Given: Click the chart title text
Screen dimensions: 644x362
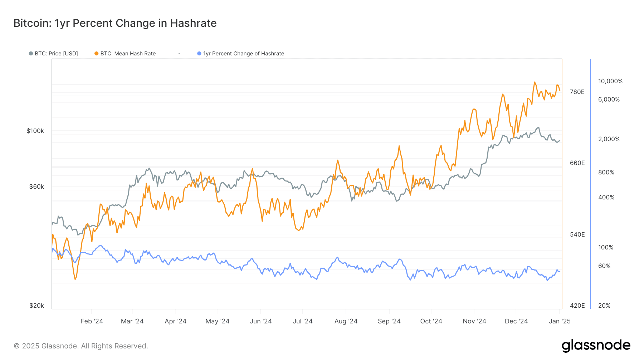Looking at the screenshot, I should 115,23.
